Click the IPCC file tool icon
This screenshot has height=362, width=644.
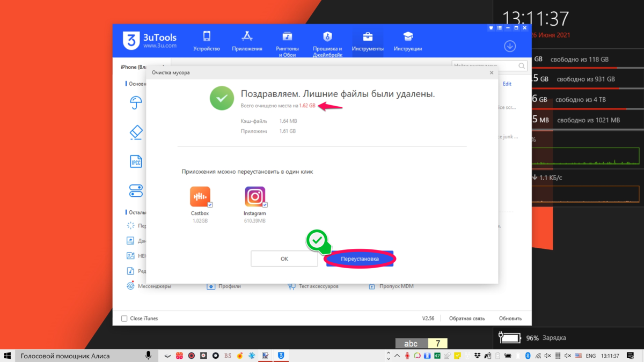tap(136, 161)
